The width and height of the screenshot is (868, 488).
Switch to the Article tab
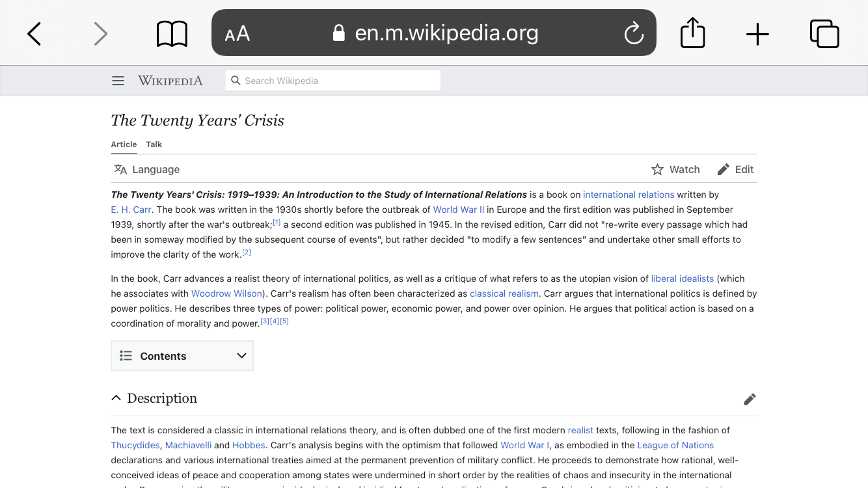(124, 144)
